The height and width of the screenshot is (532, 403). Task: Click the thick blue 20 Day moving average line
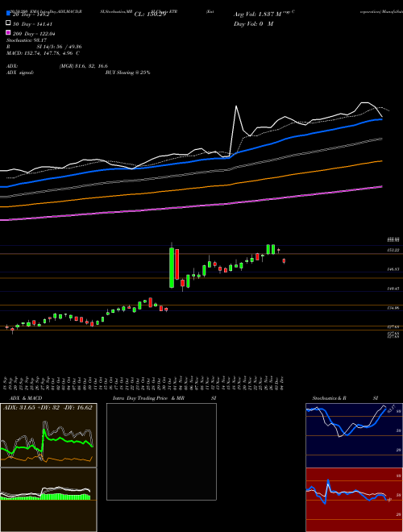pyautogui.click(x=191, y=163)
